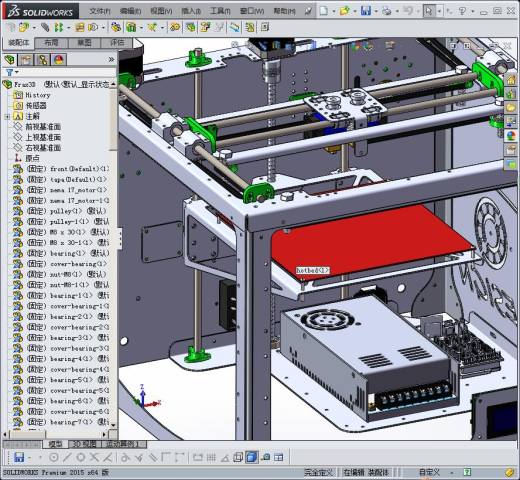
Task: Open the FeatureManager design tree tab
Action: (x=10, y=60)
